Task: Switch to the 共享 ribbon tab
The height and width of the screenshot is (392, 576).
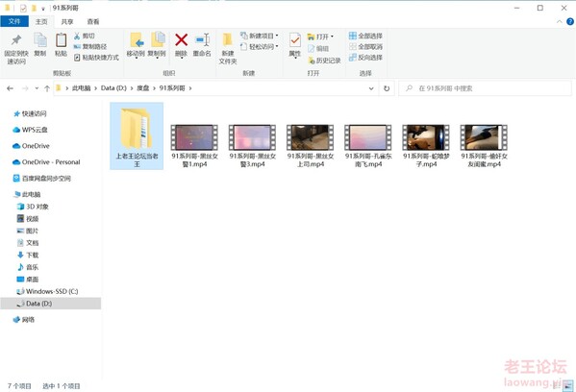Action: click(67, 22)
